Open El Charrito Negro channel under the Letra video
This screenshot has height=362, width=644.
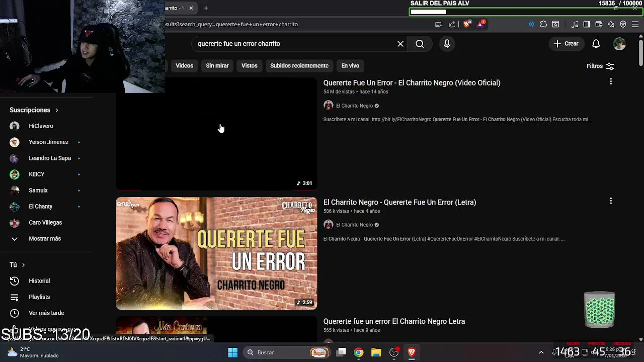pyautogui.click(x=354, y=225)
